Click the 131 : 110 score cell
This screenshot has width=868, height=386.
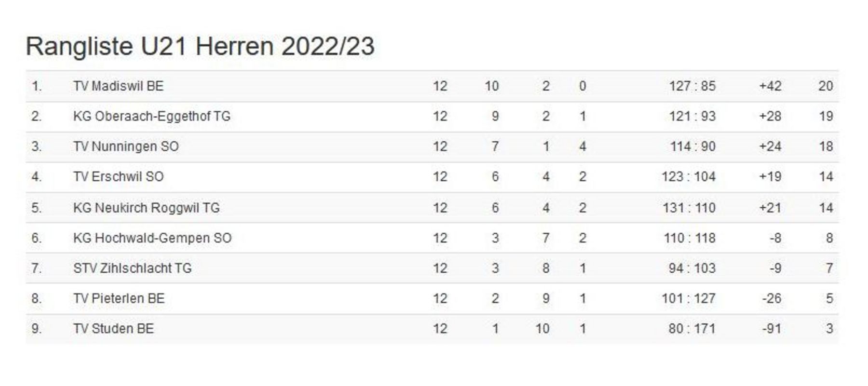click(689, 208)
